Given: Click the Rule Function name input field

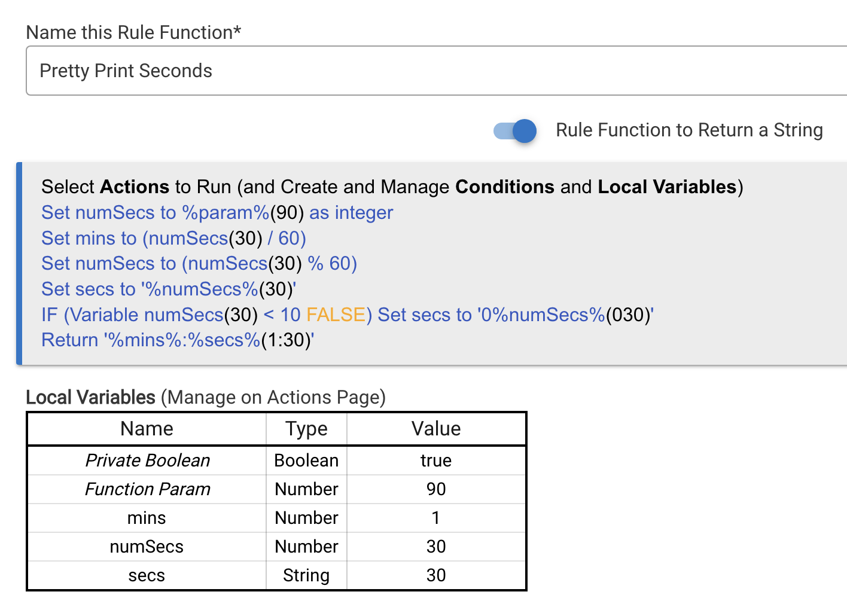Looking at the screenshot, I should pyautogui.click(x=437, y=71).
